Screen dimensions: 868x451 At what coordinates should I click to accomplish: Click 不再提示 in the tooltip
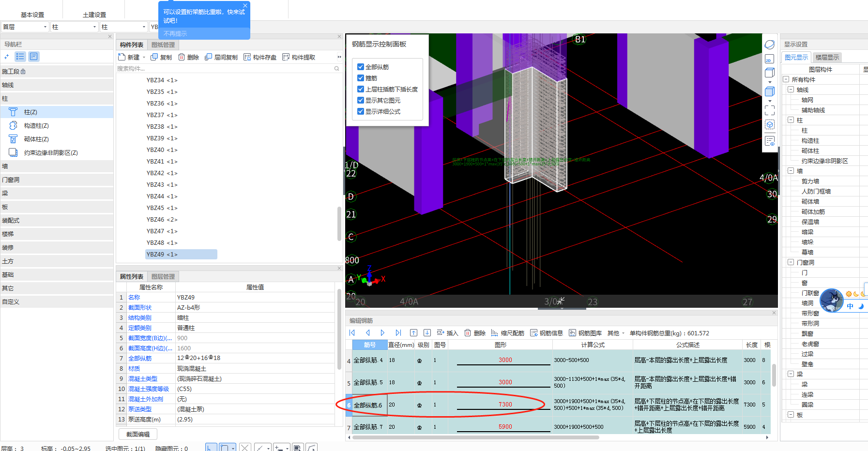(175, 33)
